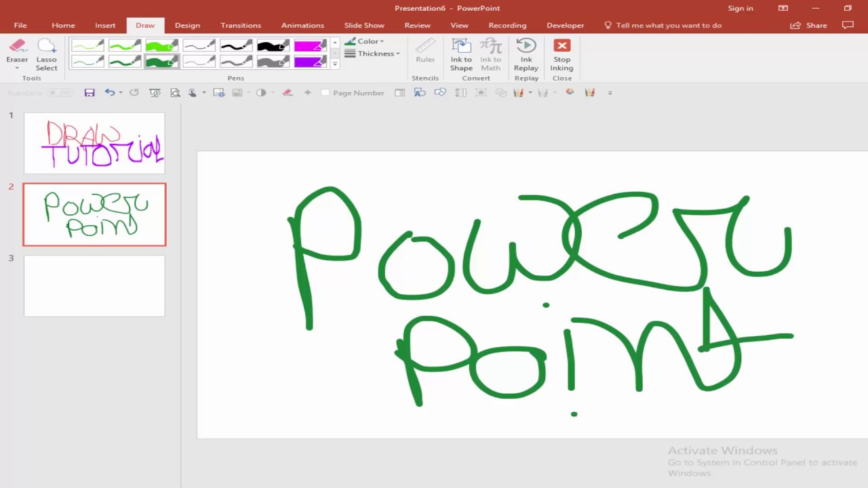Choose the thin gray pen, bottom row

[199, 61]
